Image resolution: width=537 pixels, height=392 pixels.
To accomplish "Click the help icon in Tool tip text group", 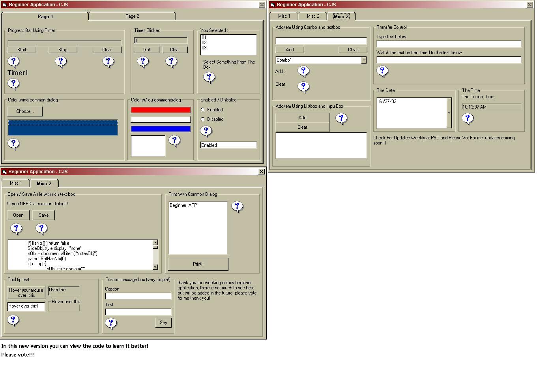I will tap(13, 320).
